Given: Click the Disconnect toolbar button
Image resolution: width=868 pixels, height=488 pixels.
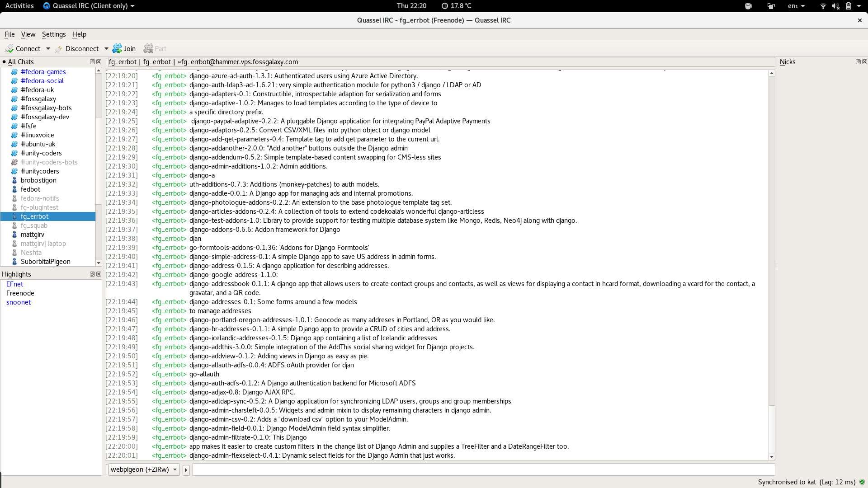Looking at the screenshot, I should 77,49.
